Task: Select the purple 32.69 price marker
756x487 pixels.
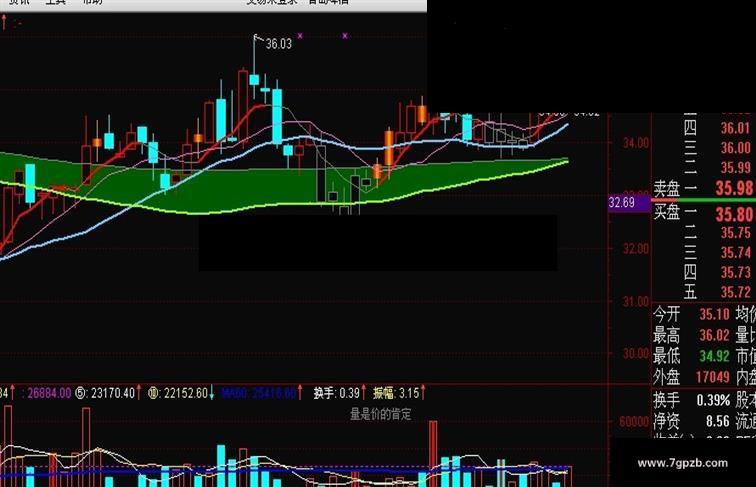Action: pos(629,203)
